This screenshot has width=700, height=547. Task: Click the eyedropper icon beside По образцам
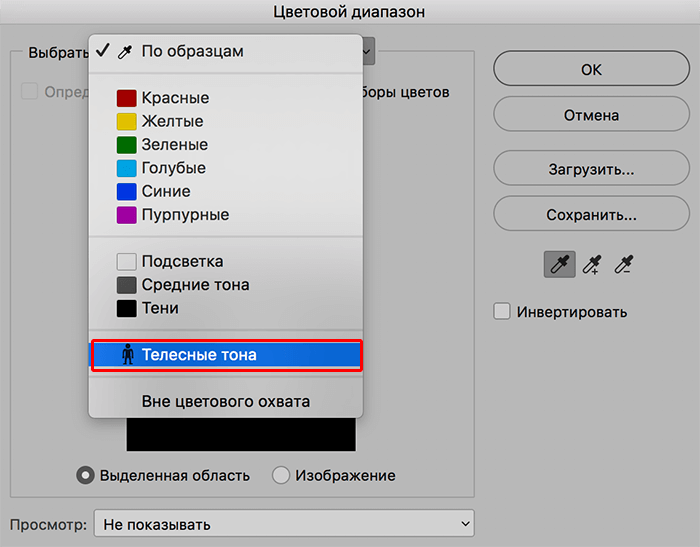(x=125, y=52)
